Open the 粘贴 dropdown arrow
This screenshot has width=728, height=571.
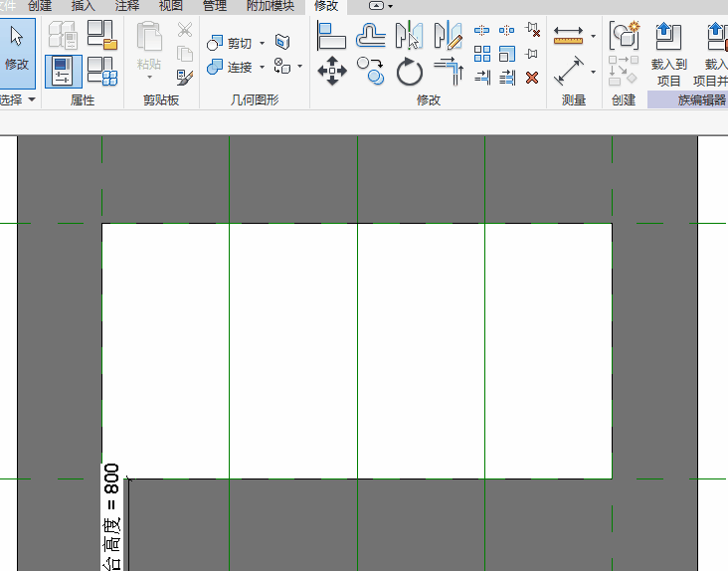pos(149,77)
